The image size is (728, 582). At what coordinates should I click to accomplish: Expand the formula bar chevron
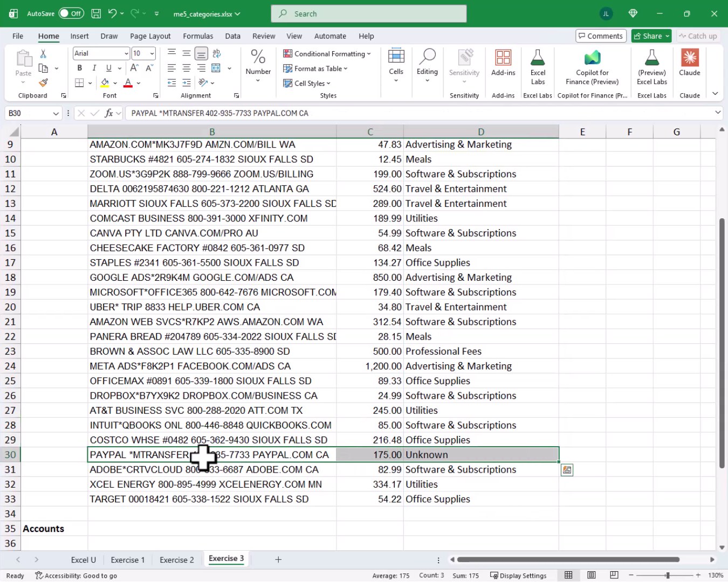pyautogui.click(x=718, y=113)
